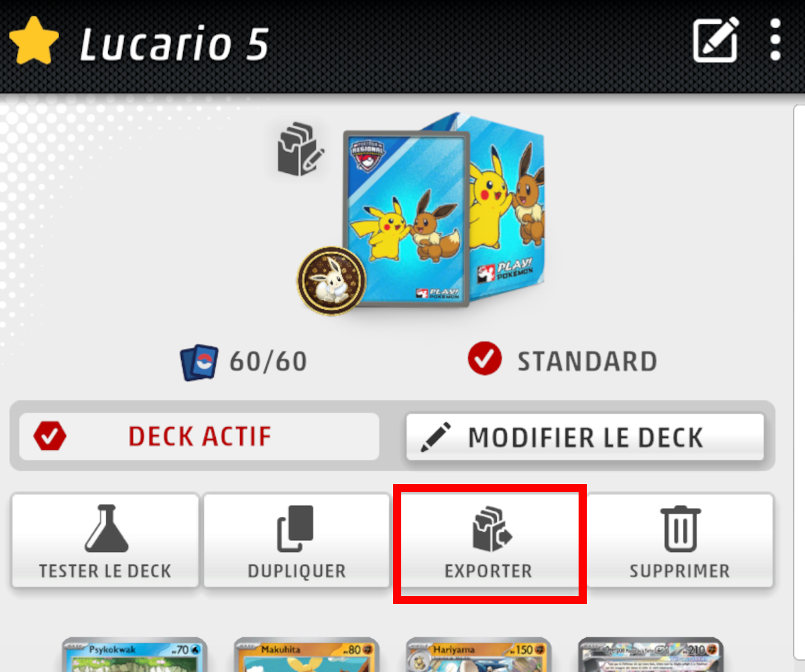The width and height of the screenshot is (805, 672).
Task: Select the Pikachu and Eevee card sleeve
Action: [x=406, y=219]
